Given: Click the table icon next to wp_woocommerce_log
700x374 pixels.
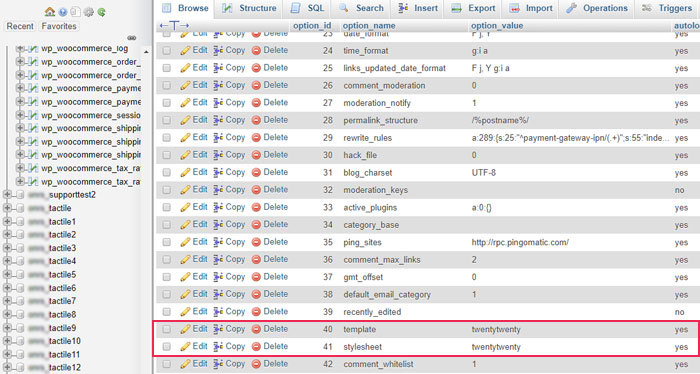Looking at the screenshot, I should tap(33, 49).
